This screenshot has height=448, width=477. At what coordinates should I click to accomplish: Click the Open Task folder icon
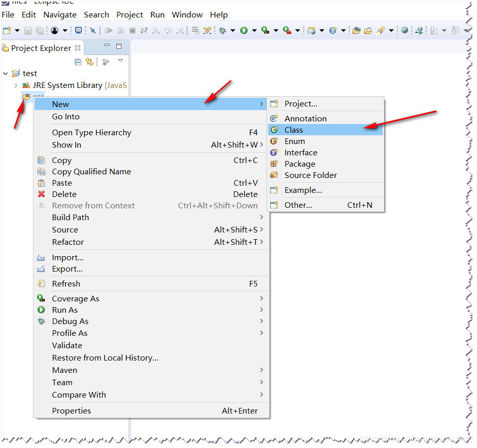point(368,30)
